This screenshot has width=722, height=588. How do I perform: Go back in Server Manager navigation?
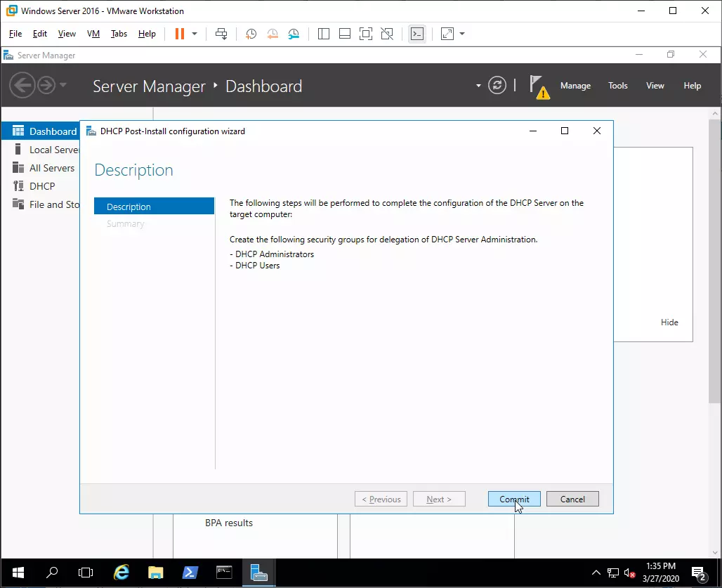[x=22, y=85]
